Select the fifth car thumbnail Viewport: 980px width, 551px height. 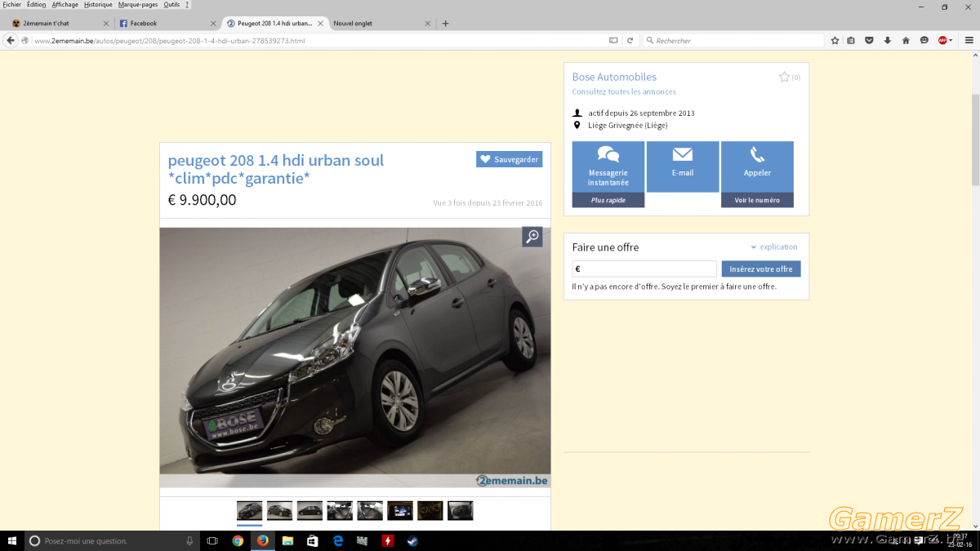[370, 511]
